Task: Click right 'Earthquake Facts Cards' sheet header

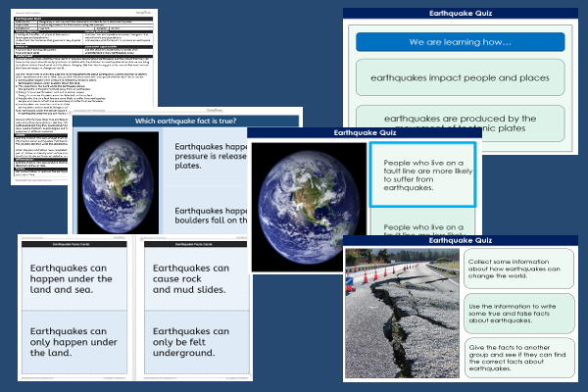Action: click(x=196, y=244)
